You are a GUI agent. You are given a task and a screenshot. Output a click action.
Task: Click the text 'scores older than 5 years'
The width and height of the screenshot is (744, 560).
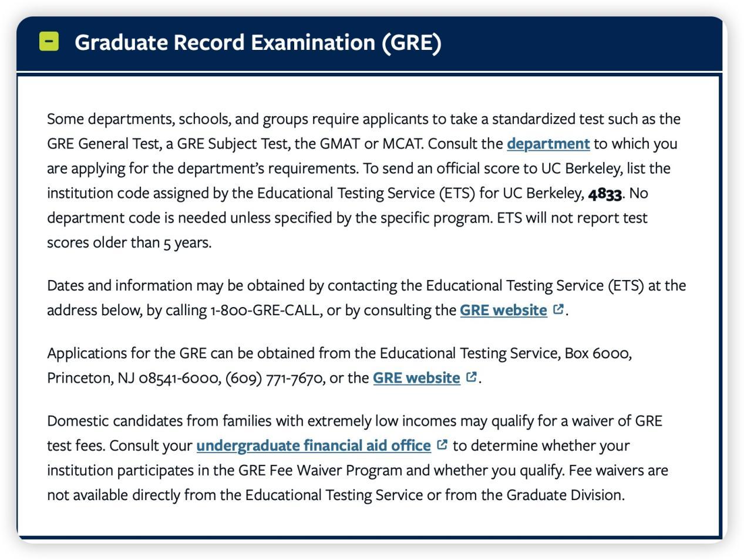(x=129, y=242)
